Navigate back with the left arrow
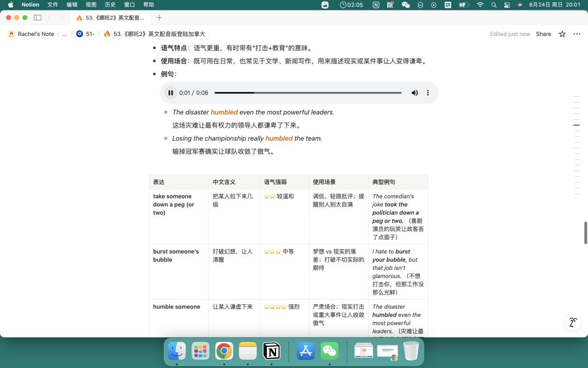This screenshot has height=368, width=588. (50, 17)
